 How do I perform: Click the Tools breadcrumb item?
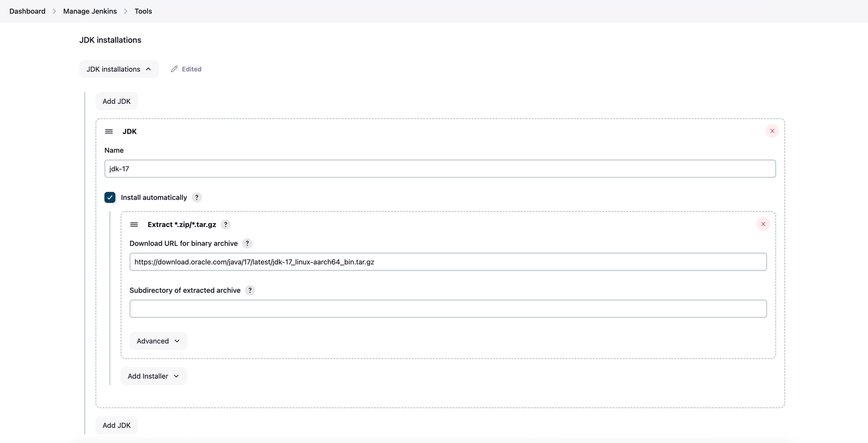click(x=143, y=11)
